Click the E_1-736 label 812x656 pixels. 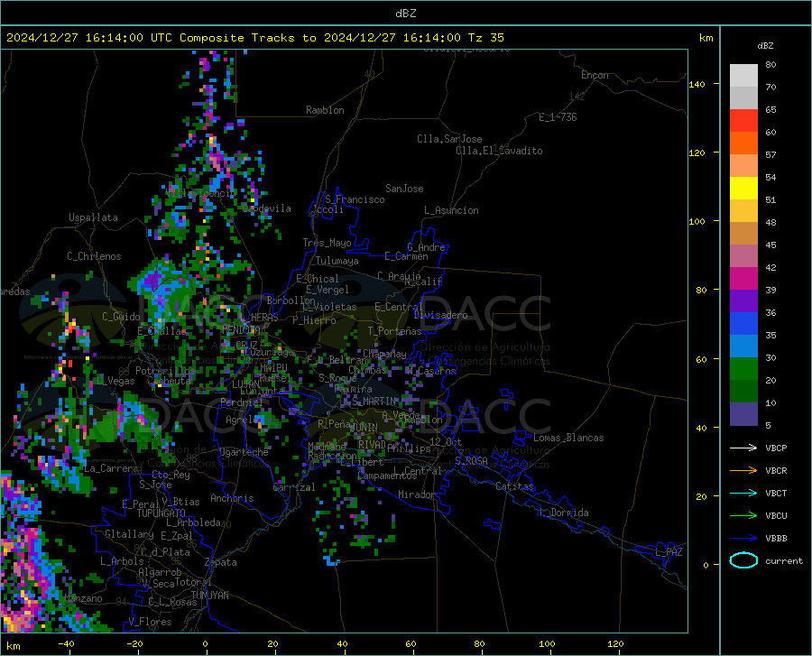(x=558, y=117)
